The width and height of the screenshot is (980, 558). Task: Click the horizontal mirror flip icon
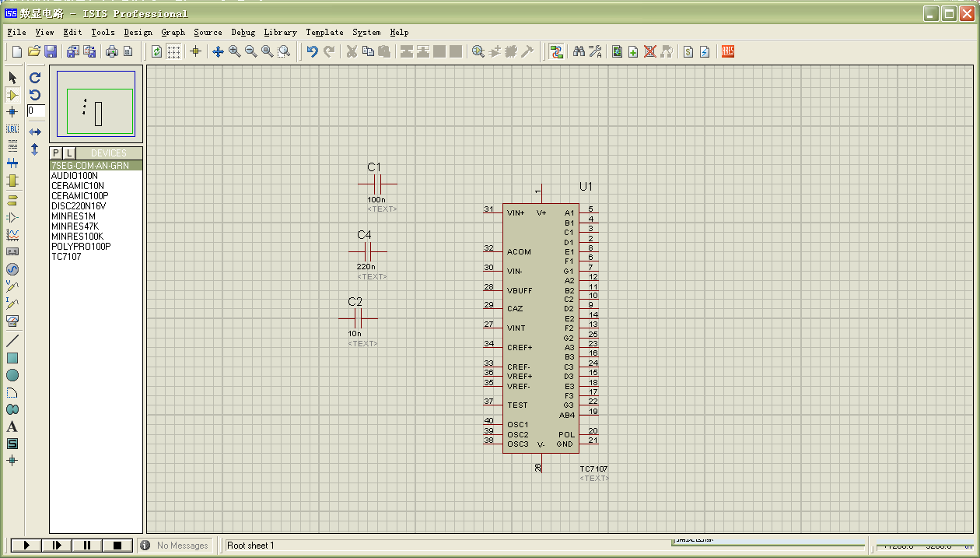[35, 132]
